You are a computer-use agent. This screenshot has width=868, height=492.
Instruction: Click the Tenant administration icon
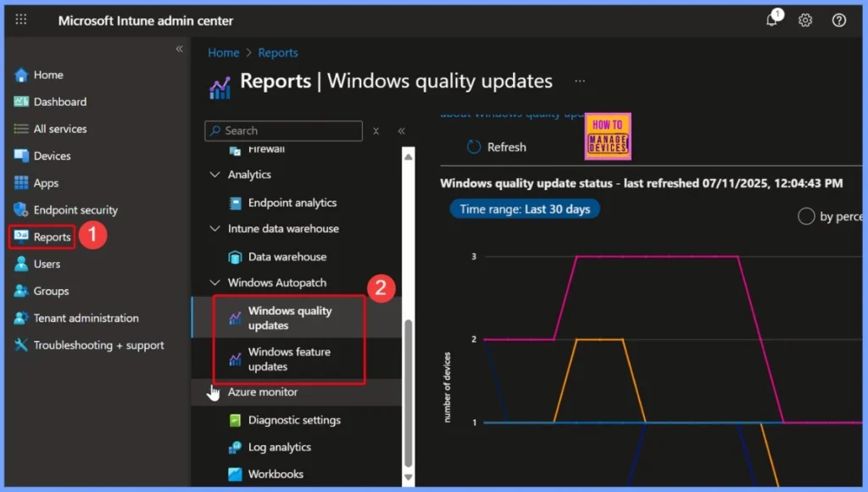click(21, 318)
